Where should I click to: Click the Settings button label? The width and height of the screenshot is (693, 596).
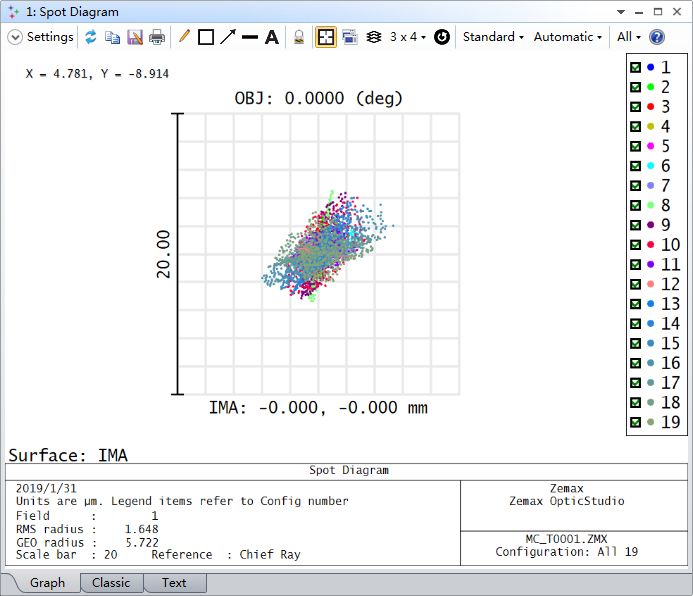[50, 37]
